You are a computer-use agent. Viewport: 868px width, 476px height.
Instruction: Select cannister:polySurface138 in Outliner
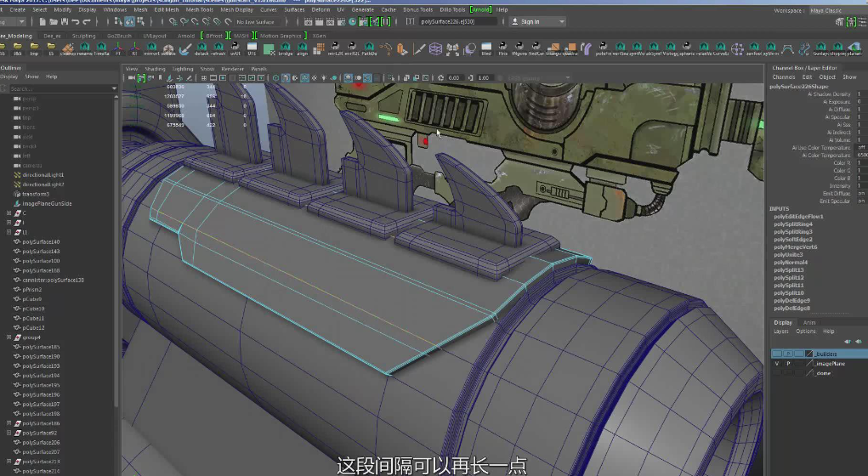54,280
